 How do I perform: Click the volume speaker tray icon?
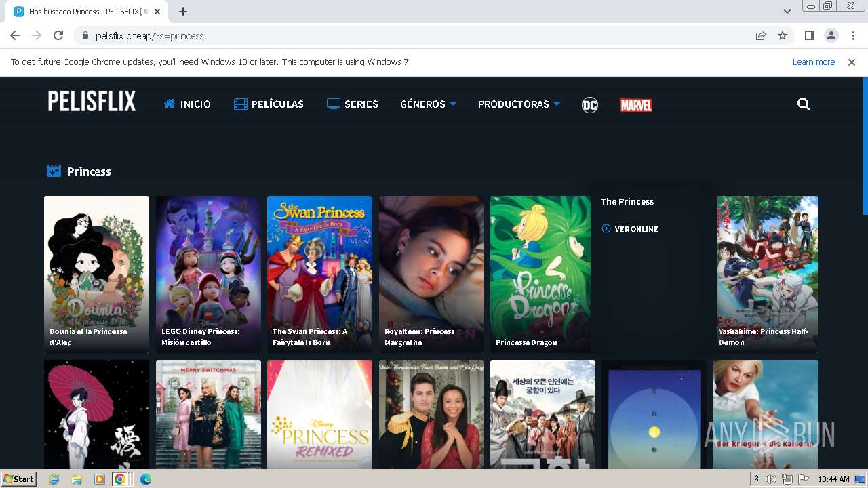pos(771,479)
